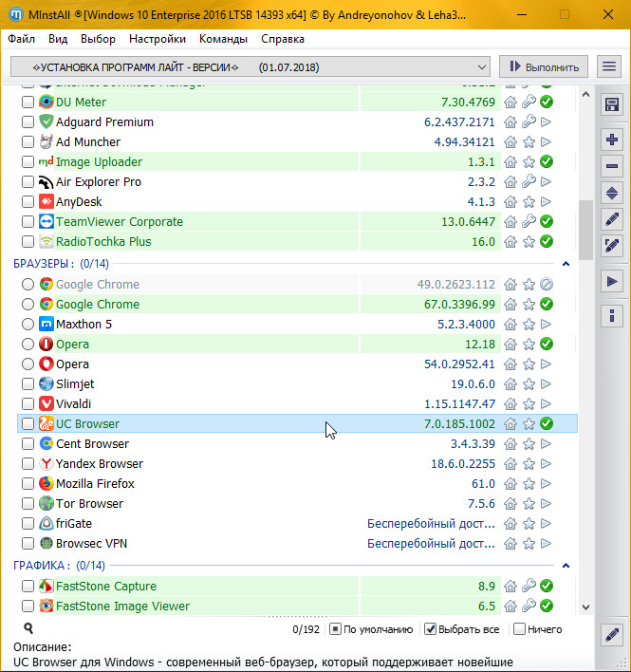Viewport: 631px width, 672px height.
Task: Collapse the БРАУЗЕРЫ section
Action: coord(566,264)
